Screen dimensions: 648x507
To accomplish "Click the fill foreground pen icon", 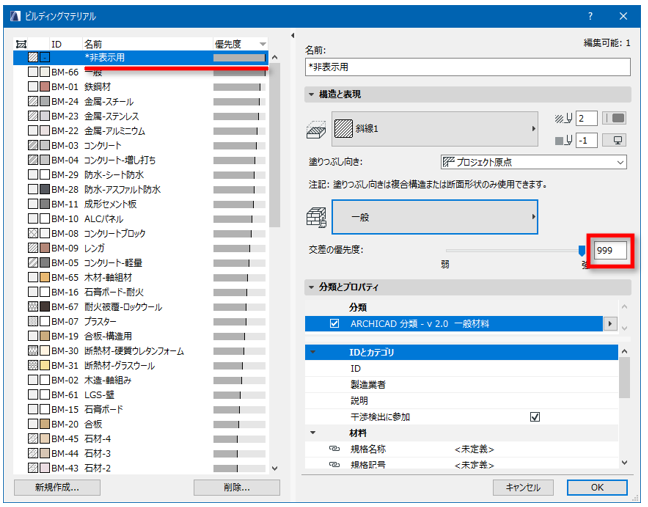I will click(563, 119).
